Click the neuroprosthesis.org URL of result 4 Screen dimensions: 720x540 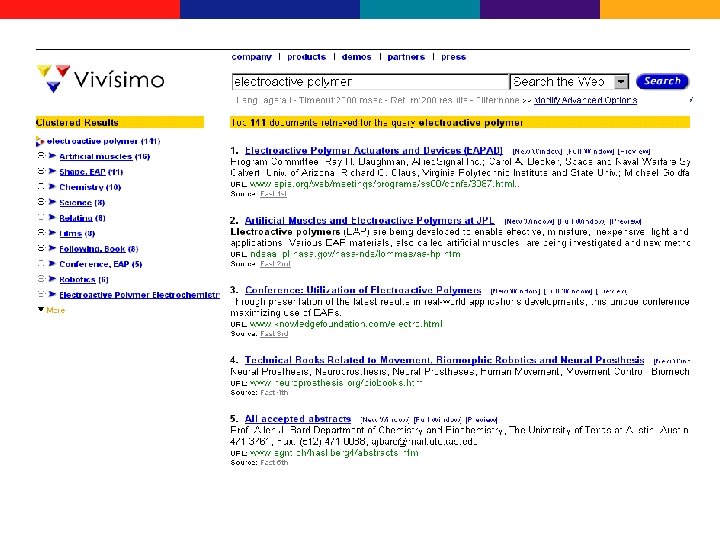click(336, 382)
